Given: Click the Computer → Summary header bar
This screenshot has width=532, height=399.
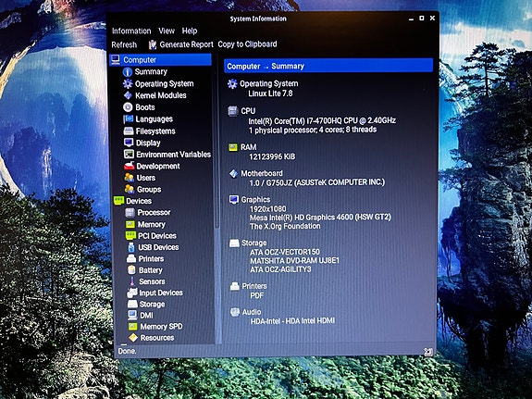Looking at the screenshot, I should click(x=328, y=66).
